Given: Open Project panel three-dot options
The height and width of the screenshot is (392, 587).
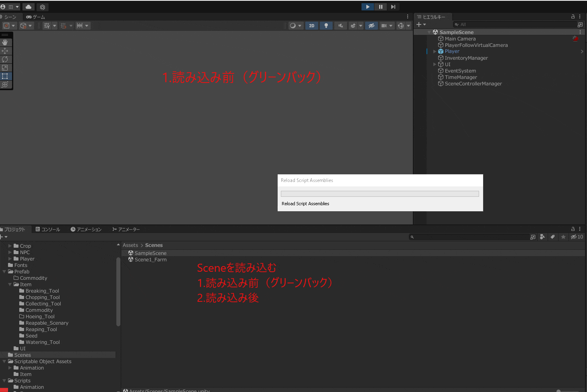Looking at the screenshot, I should 580,229.
